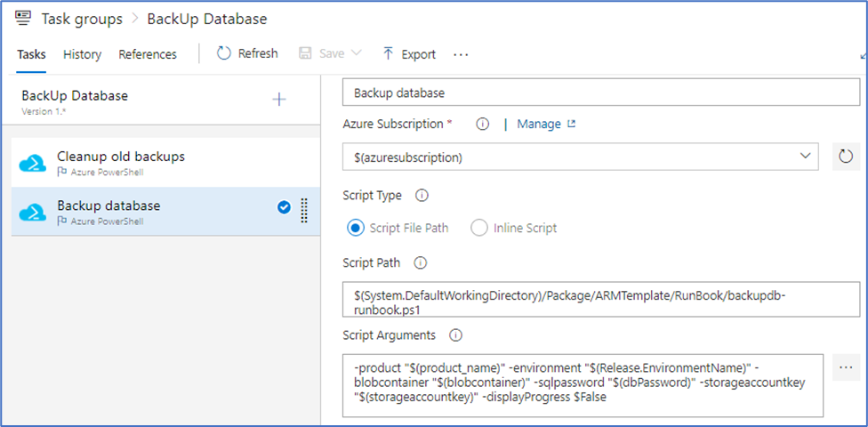
Task: Open the References tab
Action: [x=148, y=54]
